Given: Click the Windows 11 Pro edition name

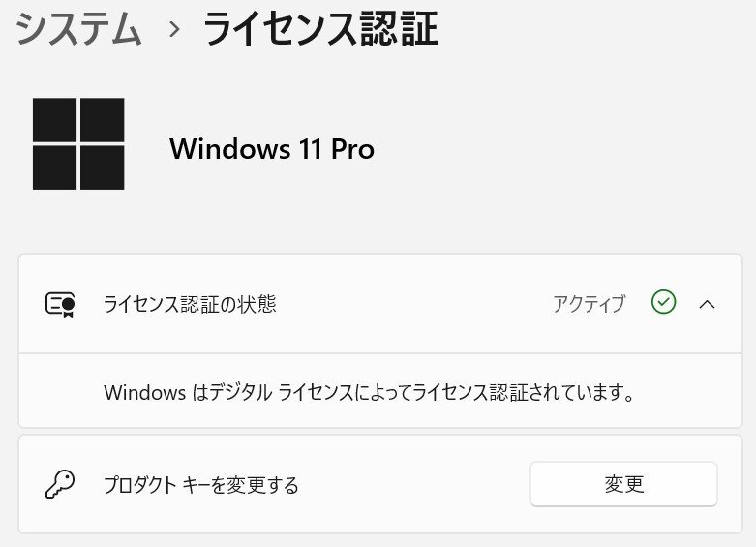Looking at the screenshot, I should 272,148.
